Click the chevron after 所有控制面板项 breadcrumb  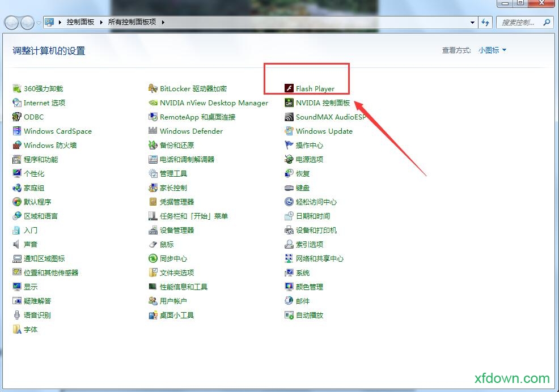pos(163,22)
